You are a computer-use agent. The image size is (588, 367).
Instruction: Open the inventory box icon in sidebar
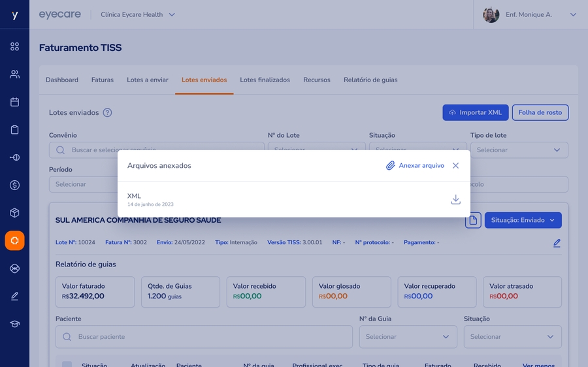[14, 213]
